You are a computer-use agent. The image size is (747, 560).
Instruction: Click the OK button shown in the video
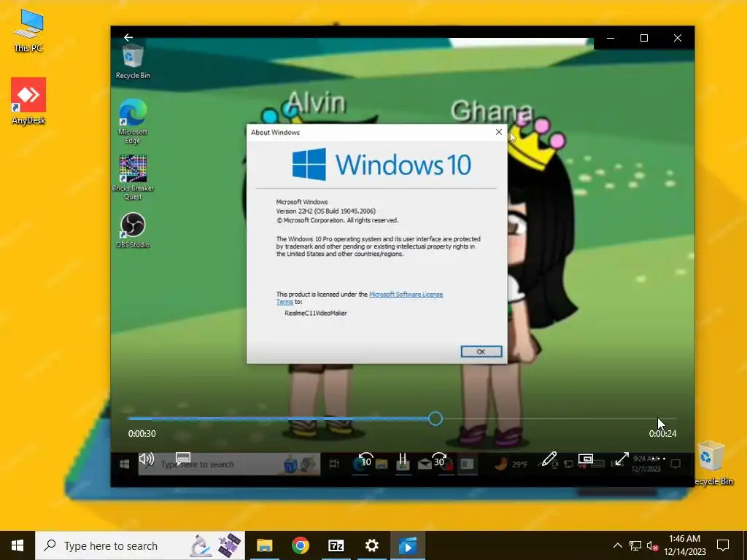481,351
